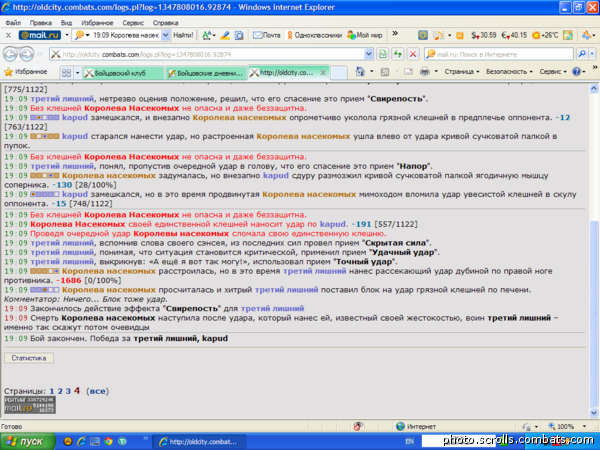Switch to Бойцовские дневники tab
600x450 pixels.
(206, 73)
